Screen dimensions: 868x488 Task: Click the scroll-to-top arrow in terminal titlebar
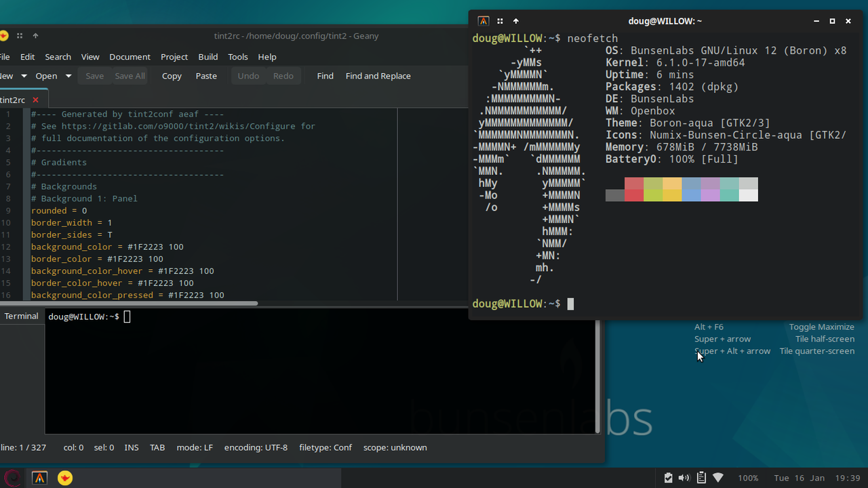516,21
